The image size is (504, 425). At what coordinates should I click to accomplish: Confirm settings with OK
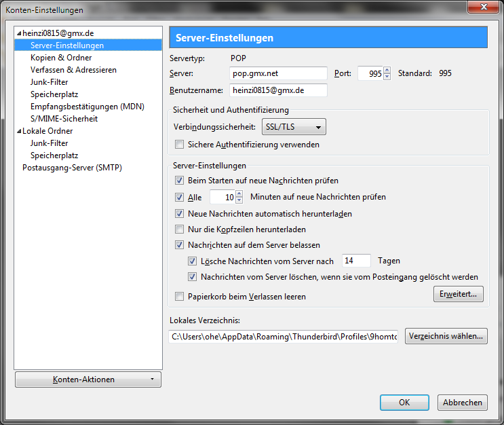click(404, 403)
